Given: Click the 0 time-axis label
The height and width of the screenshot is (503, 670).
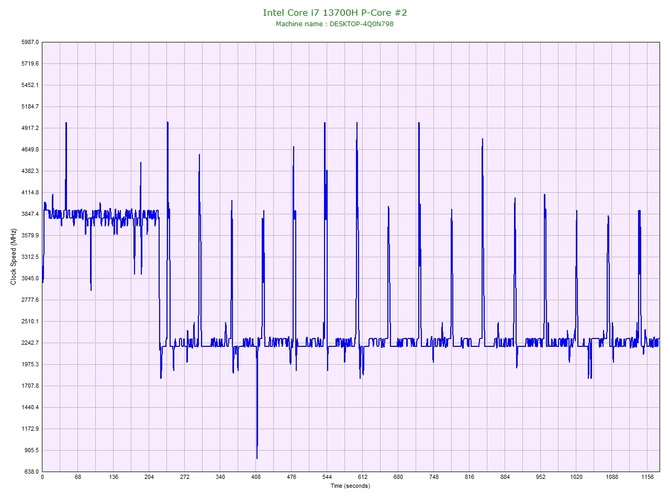Looking at the screenshot, I should point(42,477).
